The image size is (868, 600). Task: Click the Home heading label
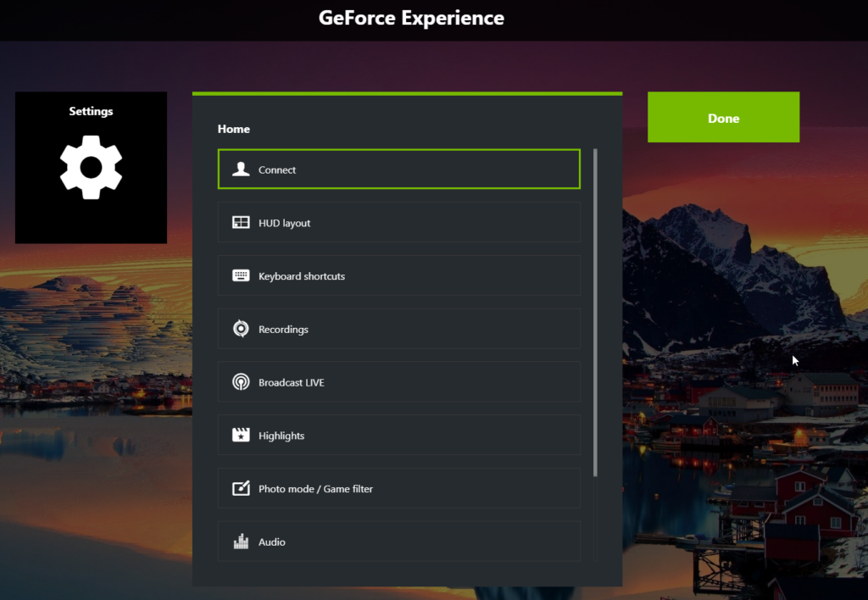[x=234, y=129]
